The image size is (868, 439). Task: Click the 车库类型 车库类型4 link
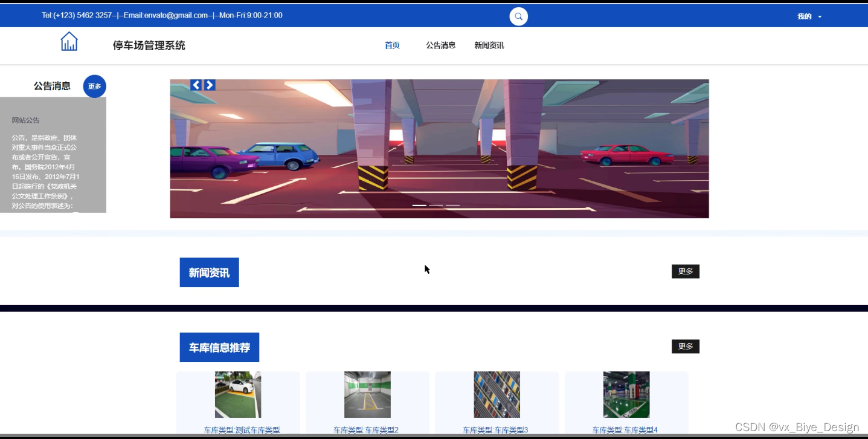point(625,430)
